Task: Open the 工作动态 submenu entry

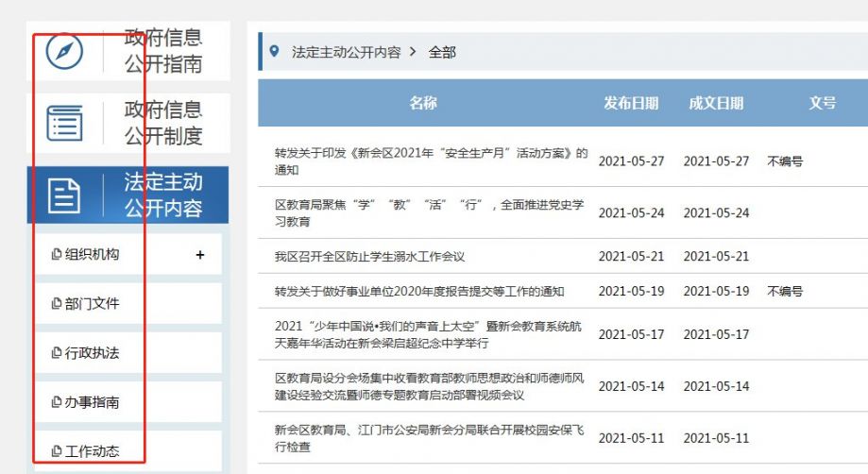Action: point(128,450)
